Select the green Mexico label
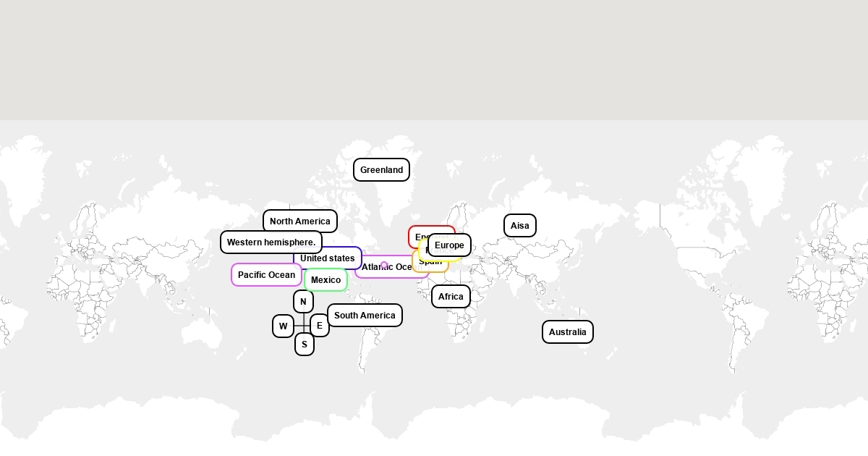The width and height of the screenshot is (868, 456). click(x=326, y=280)
